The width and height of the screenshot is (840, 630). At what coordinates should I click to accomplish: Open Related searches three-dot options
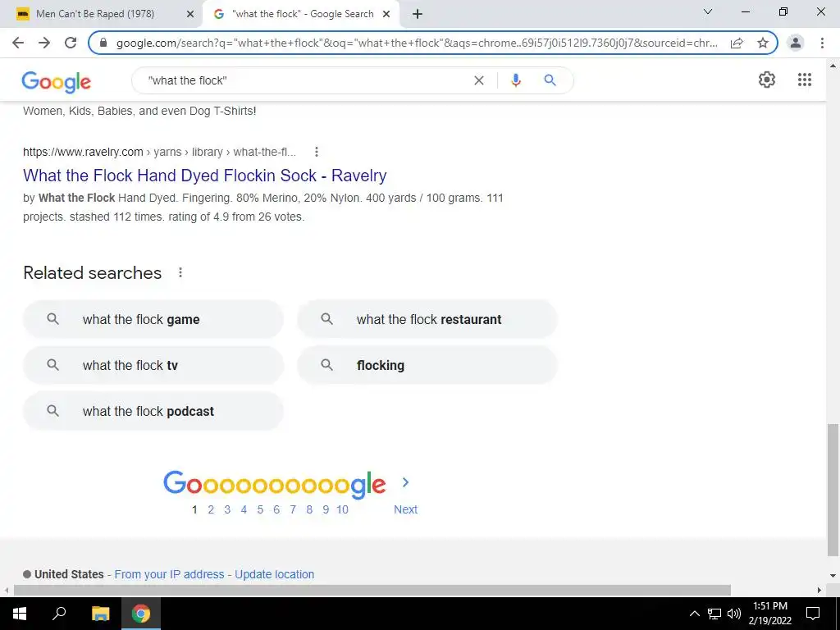tap(180, 272)
